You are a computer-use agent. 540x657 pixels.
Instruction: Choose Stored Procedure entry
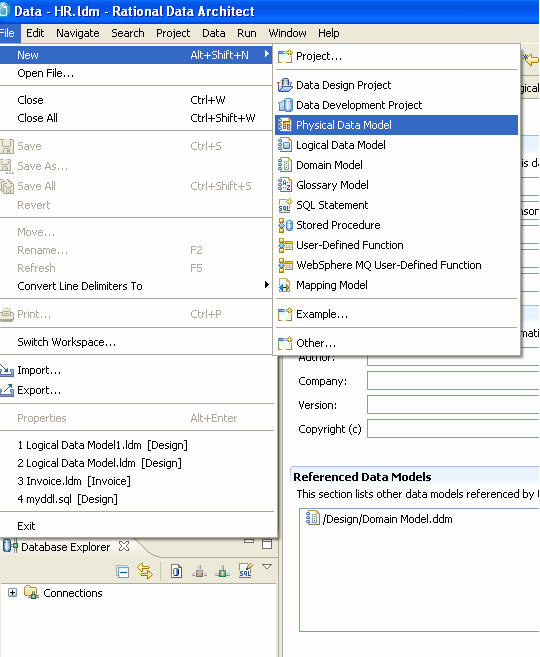(x=396, y=225)
